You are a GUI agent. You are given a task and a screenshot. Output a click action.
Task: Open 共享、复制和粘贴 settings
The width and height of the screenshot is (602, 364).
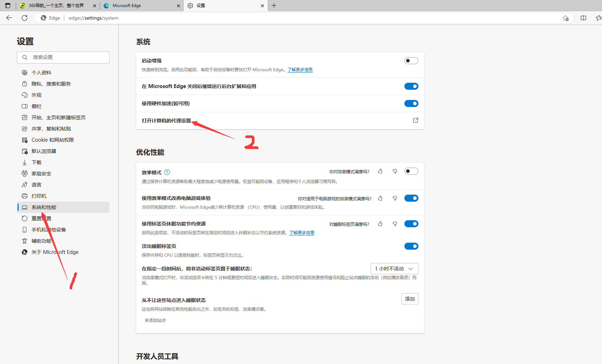(x=63, y=129)
